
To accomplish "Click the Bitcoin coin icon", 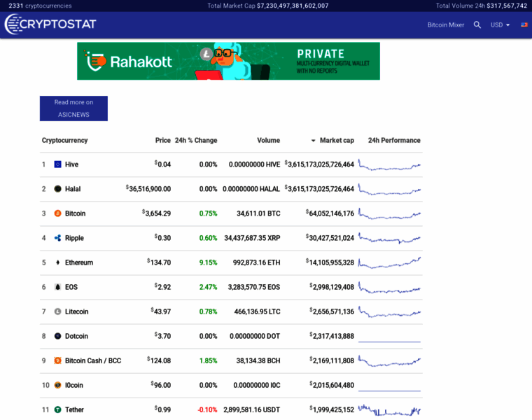I will 57,213.
